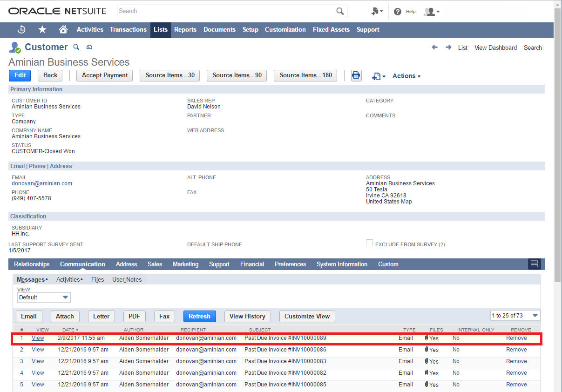
Task: Go to the Home house icon
Action: pos(63,29)
